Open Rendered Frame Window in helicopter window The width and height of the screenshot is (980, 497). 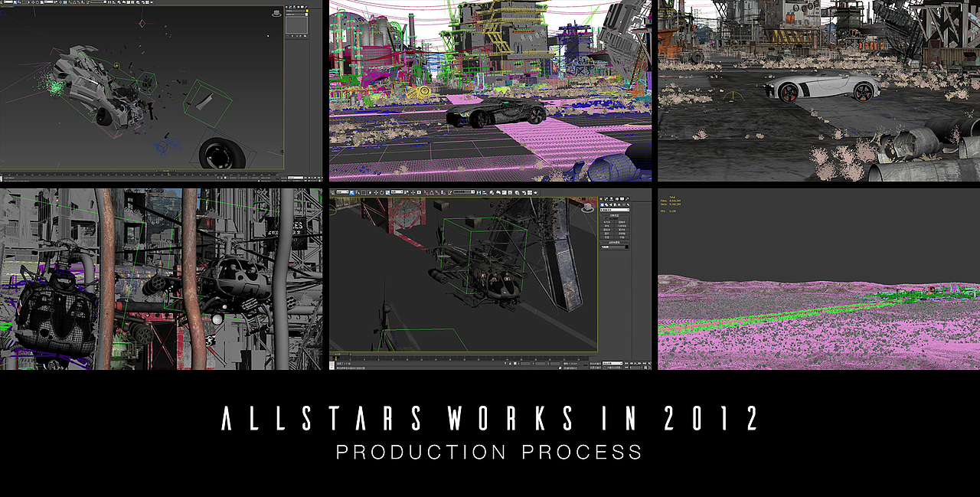coord(530,192)
